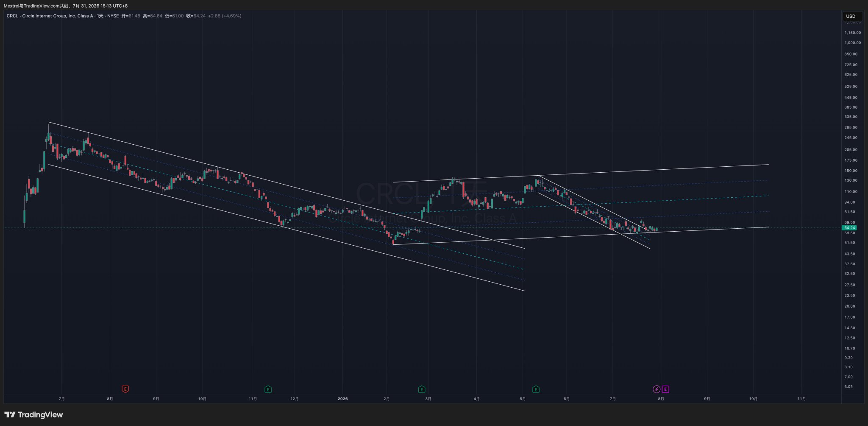Click the 17.00 price axis label

click(x=850, y=317)
